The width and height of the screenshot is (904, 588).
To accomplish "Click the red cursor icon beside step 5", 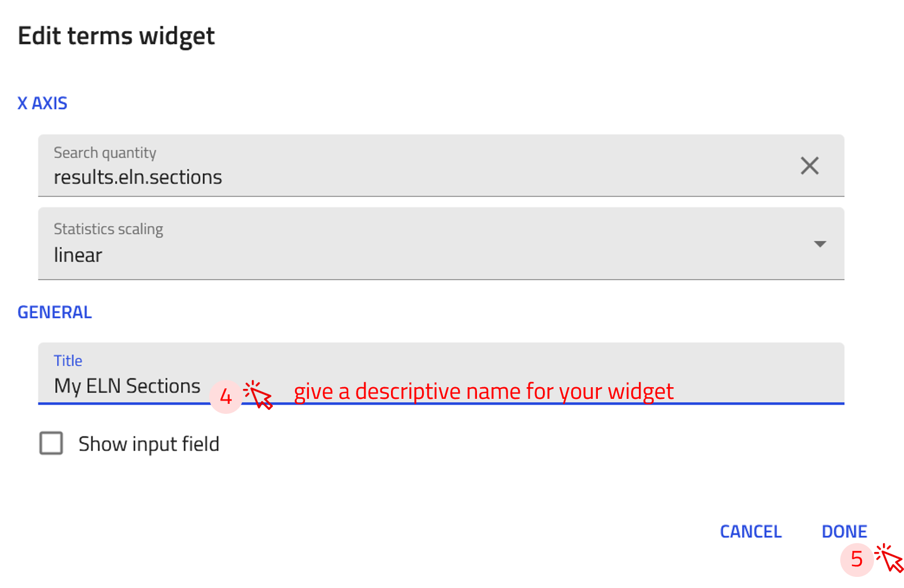I will coord(888,557).
